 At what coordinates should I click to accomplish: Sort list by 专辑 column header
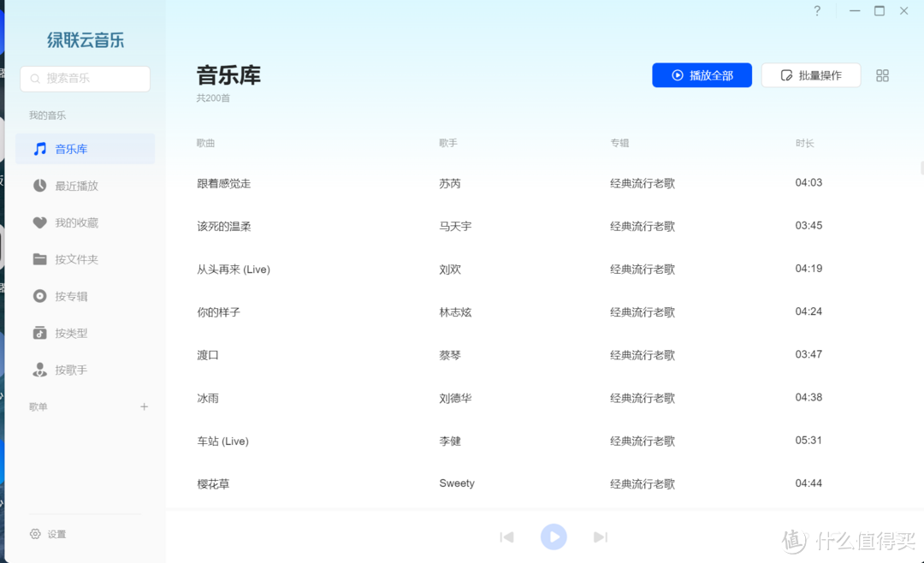click(x=619, y=143)
